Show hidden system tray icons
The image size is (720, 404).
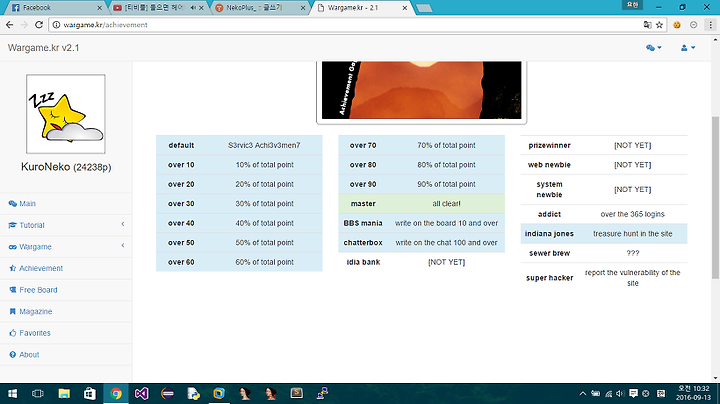pyautogui.click(x=583, y=393)
